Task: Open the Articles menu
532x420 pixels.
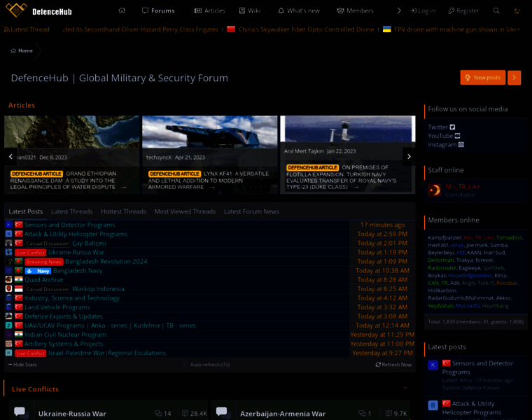Action: point(210,10)
